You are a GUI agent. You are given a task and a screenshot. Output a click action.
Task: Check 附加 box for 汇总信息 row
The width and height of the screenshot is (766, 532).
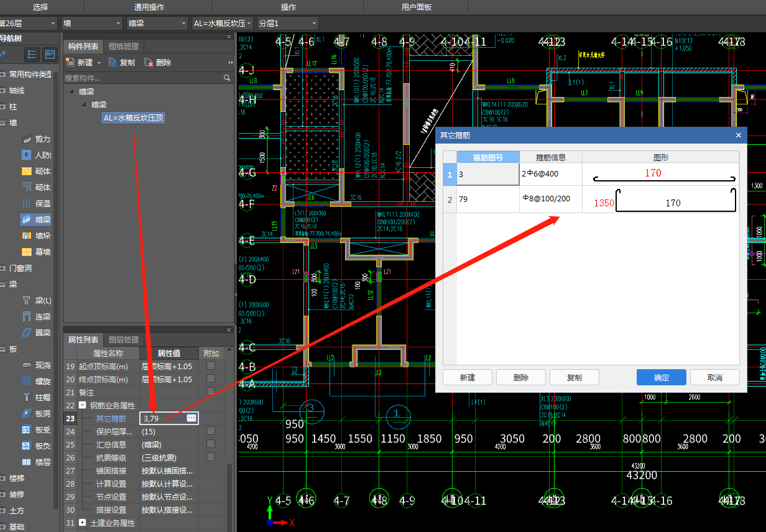[x=211, y=444]
